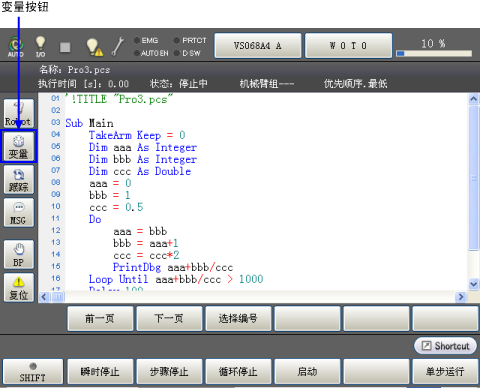Click the code scroll down arrow
480x388 pixels.
[x=473, y=284]
